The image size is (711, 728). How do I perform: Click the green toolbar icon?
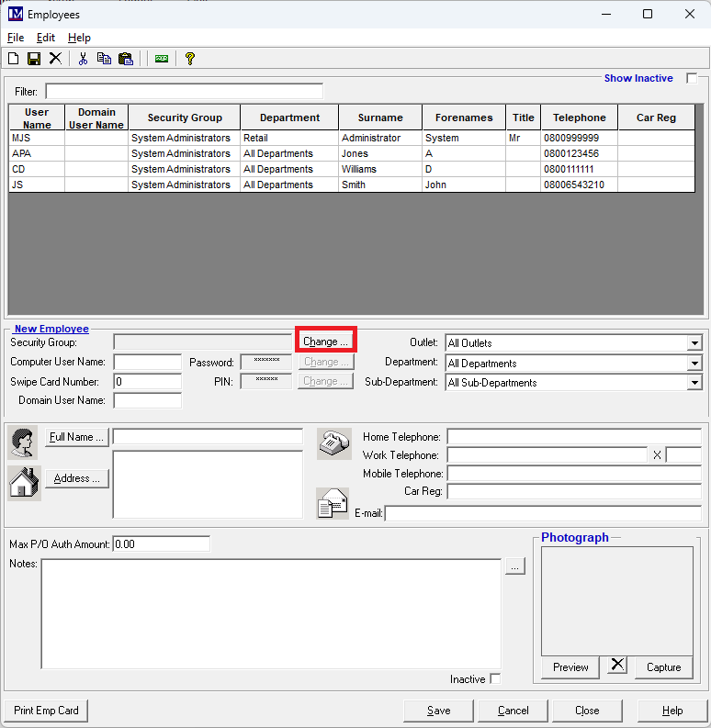162,59
